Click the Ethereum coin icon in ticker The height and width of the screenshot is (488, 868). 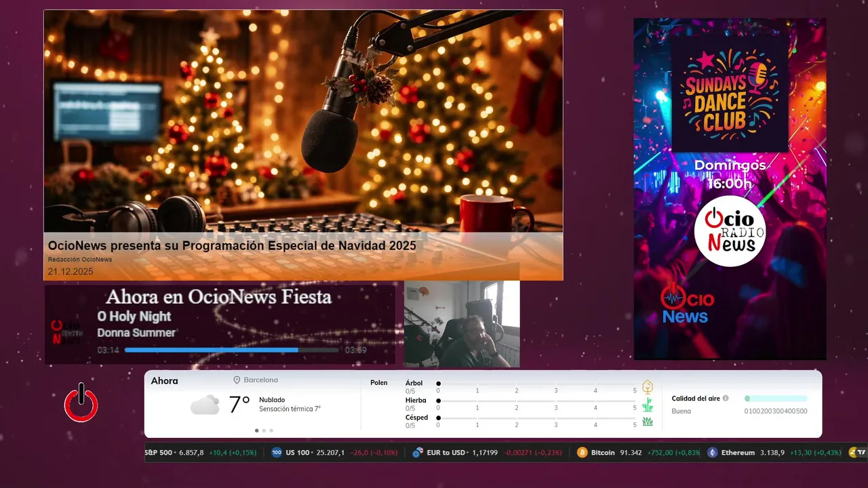[712, 453]
